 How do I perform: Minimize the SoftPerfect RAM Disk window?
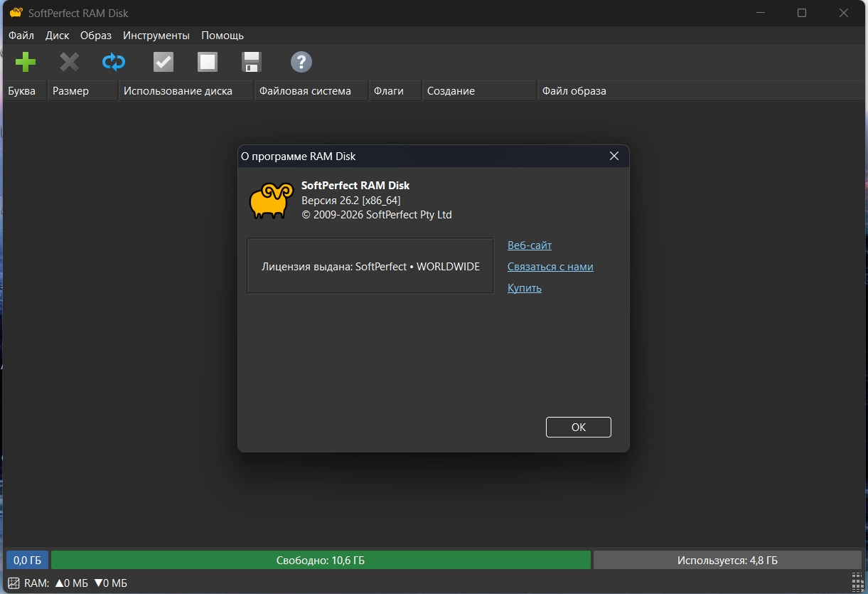pos(761,13)
